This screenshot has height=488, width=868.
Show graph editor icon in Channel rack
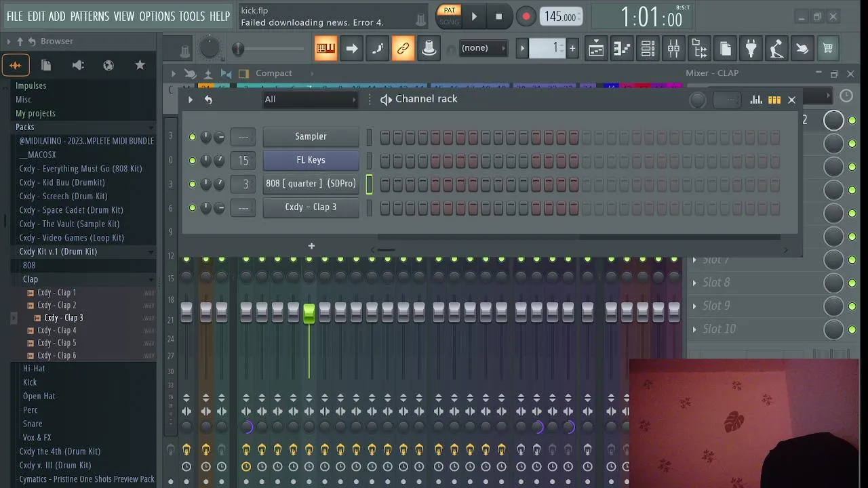[756, 100]
